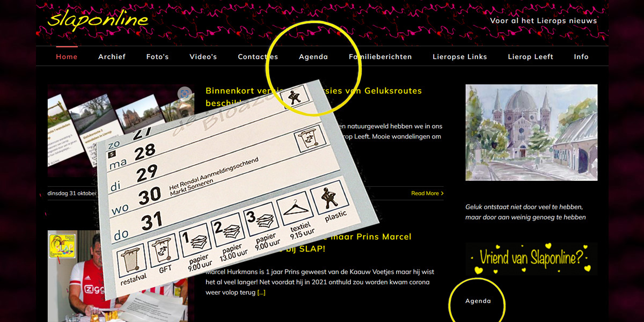Click the image search lens icon

(185, 94)
